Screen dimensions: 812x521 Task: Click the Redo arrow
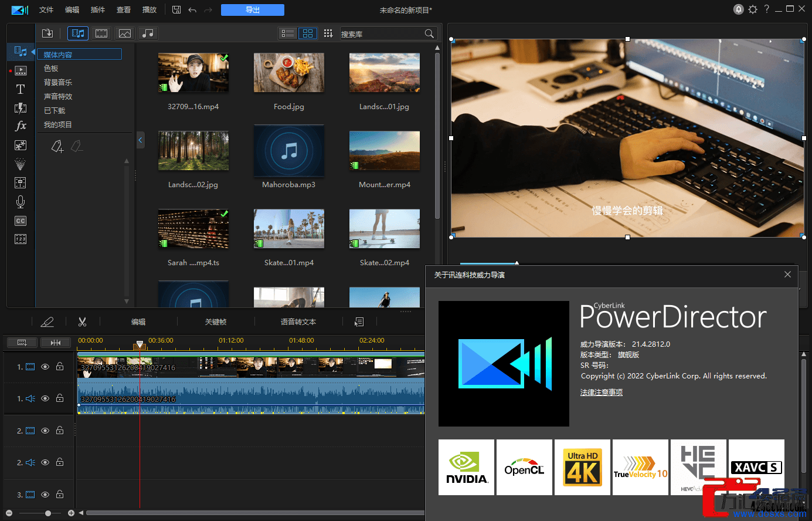pyautogui.click(x=208, y=10)
